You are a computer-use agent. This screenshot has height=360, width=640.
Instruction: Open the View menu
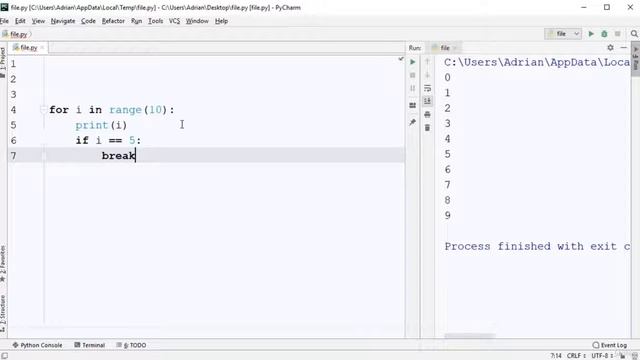pos(38,21)
